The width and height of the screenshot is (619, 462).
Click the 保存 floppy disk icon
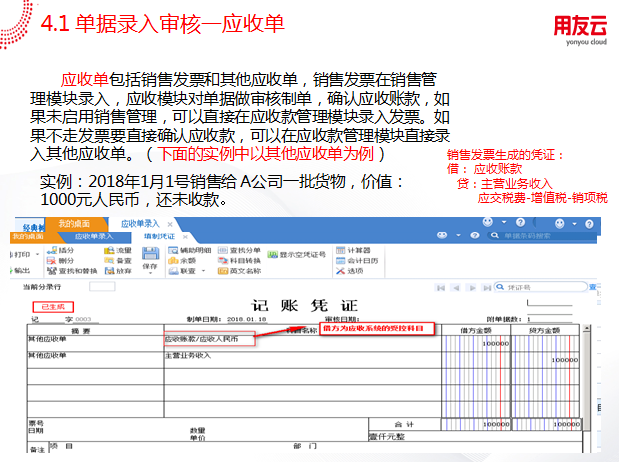pos(150,254)
